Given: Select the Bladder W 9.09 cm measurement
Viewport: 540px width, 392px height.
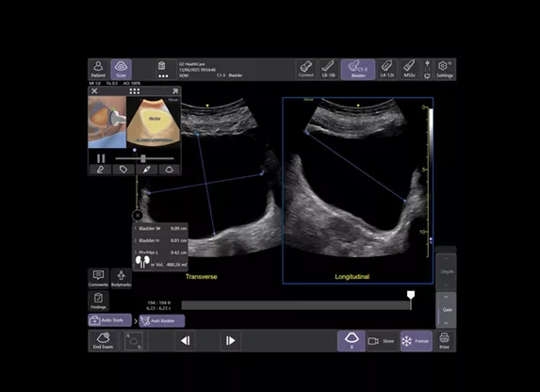Looking at the screenshot, I should pyautogui.click(x=160, y=228).
